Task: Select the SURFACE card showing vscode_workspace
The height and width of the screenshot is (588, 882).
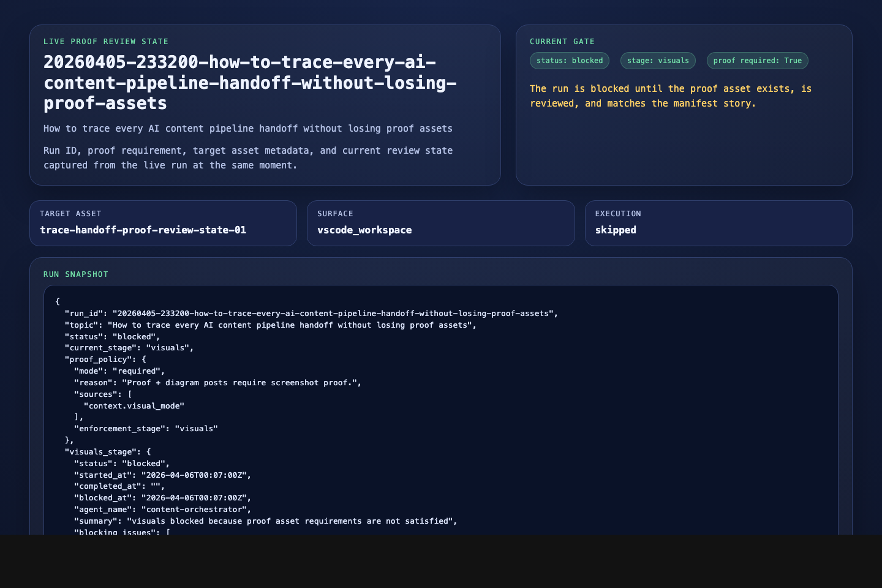Action: (x=441, y=223)
